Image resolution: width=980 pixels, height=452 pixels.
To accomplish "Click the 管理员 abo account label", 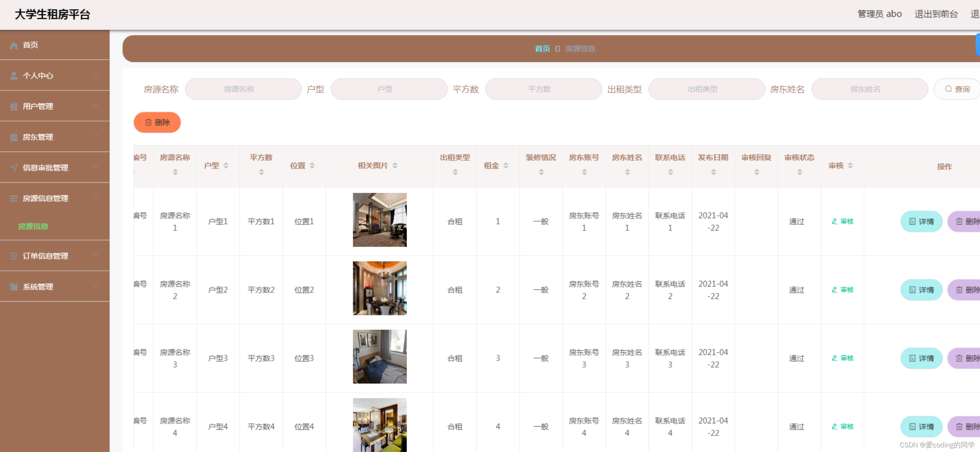I will point(879,14).
